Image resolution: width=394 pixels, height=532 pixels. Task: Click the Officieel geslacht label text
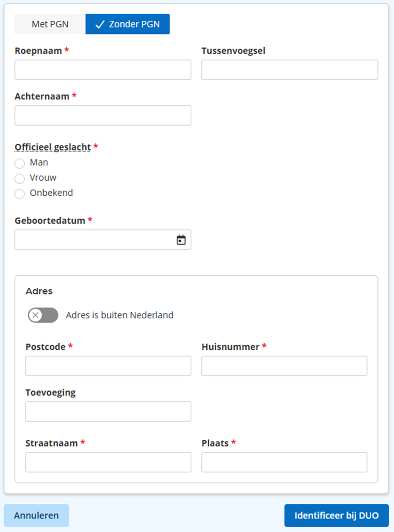53,147
